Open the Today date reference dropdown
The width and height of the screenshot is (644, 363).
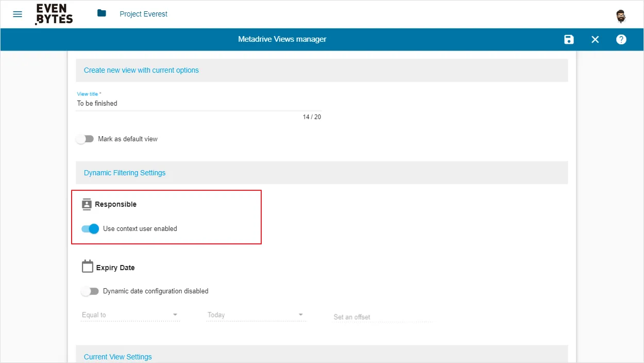tap(257, 315)
